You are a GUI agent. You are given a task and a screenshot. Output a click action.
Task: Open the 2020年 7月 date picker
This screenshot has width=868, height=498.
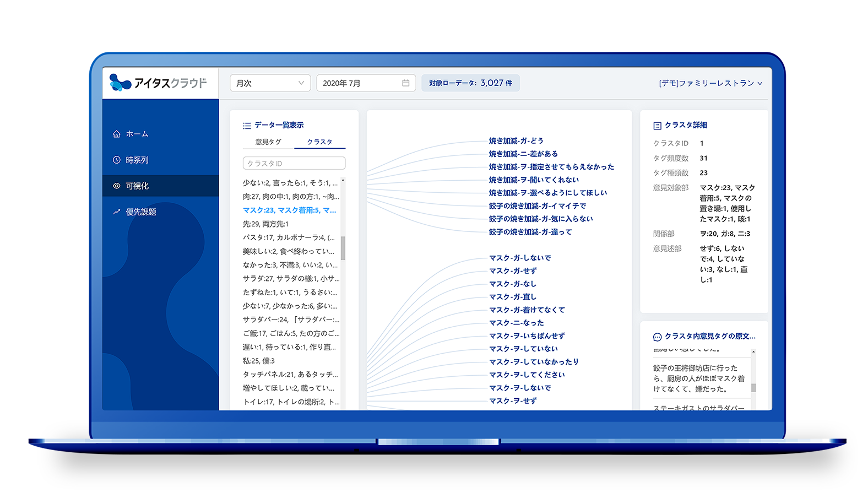(366, 83)
